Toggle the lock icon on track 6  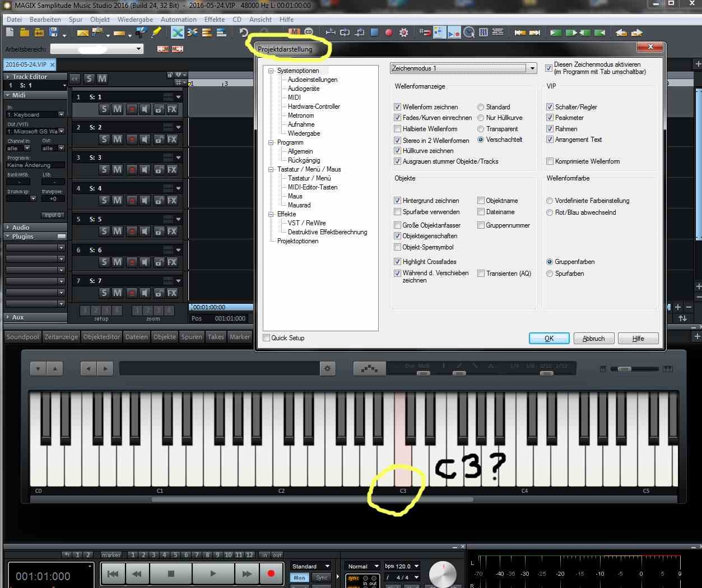click(159, 262)
